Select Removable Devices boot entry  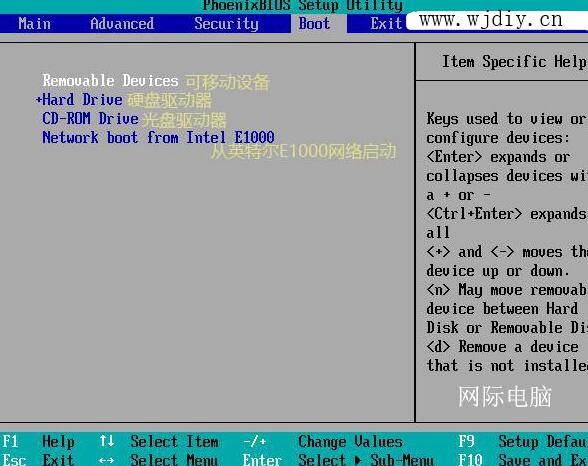tap(110, 81)
